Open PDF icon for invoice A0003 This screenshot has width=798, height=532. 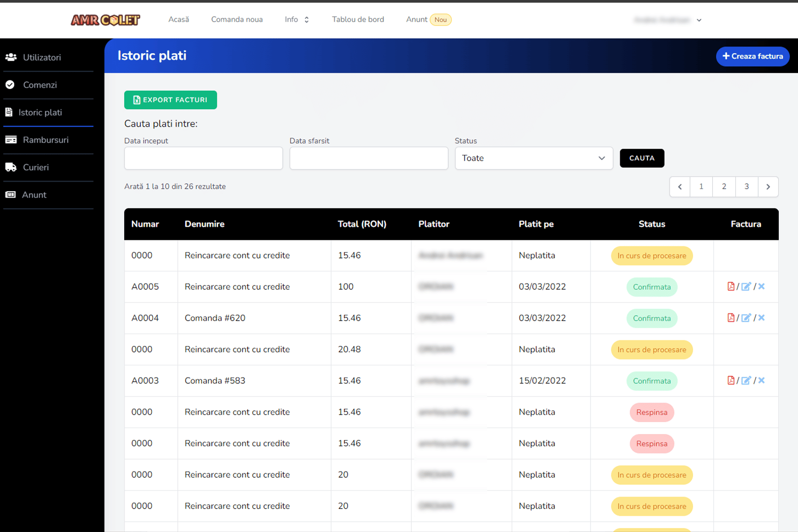[x=731, y=380]
